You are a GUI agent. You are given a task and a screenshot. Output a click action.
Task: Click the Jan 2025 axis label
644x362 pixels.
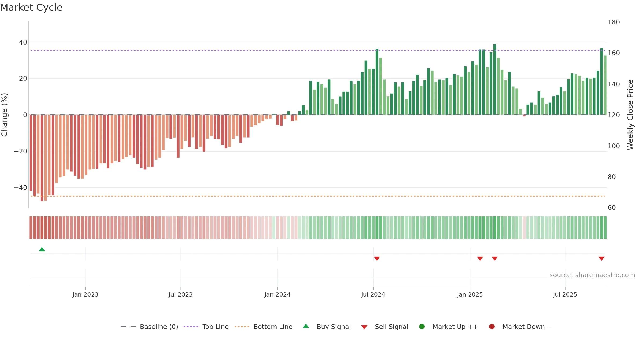pyautogui.click(x=470, y=294)
